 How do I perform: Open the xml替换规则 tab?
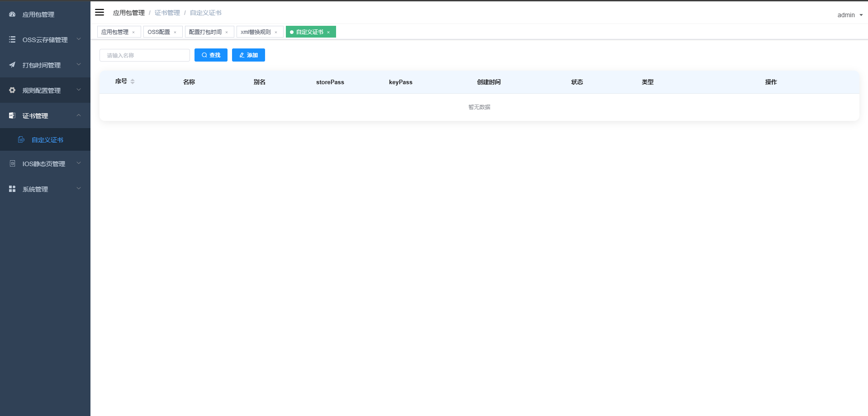[256, 32]
